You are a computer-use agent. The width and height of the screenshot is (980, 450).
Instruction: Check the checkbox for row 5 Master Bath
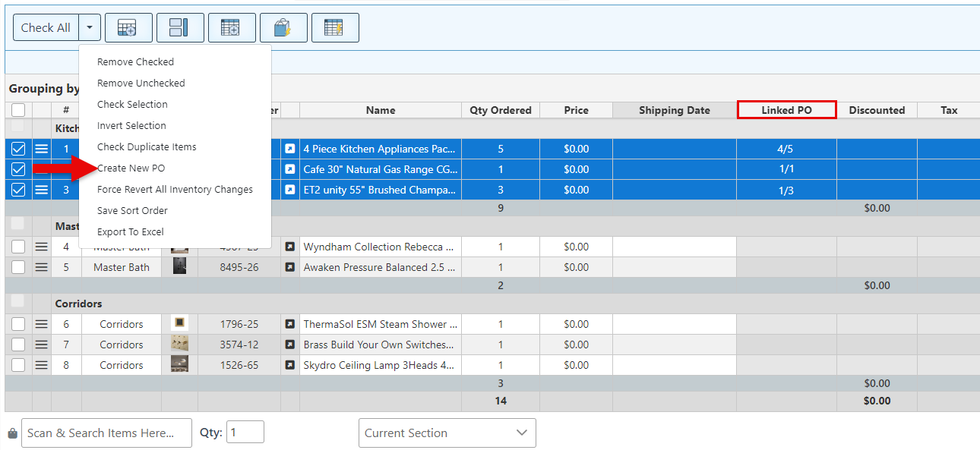tap(18, 267)
